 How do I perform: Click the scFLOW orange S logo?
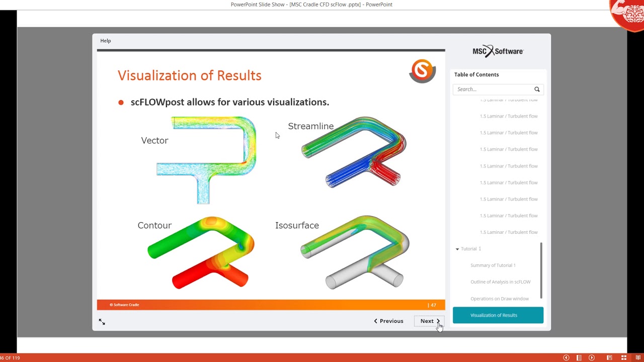422,71
